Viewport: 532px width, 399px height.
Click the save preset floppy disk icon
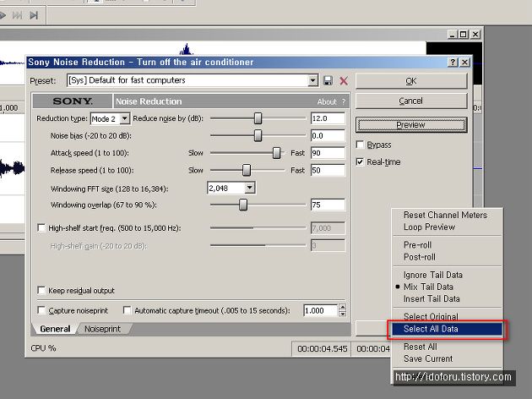328,81
